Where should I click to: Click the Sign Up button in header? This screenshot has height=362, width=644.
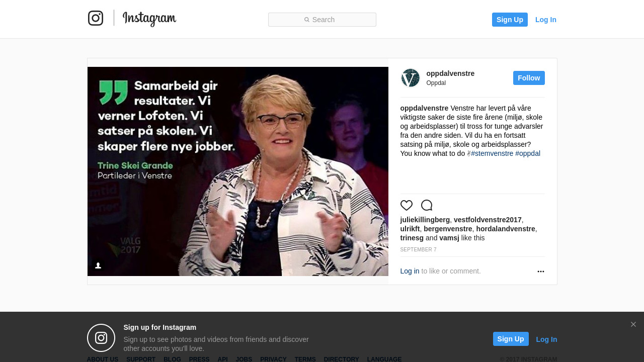[510, 20]
